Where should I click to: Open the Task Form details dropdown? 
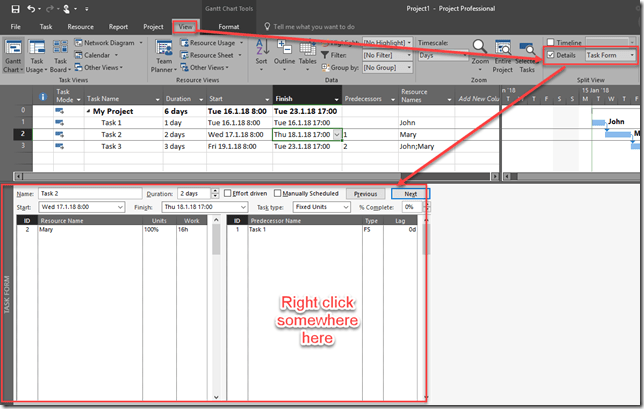(630, 55)
